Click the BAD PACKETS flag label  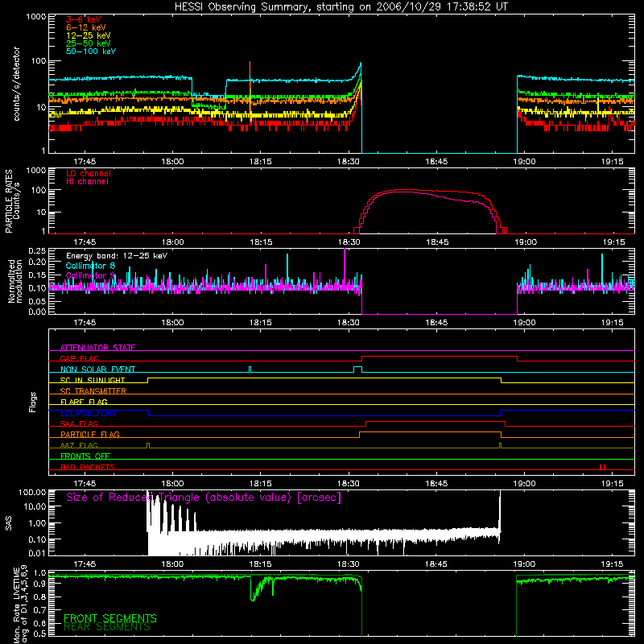point(88,467)
